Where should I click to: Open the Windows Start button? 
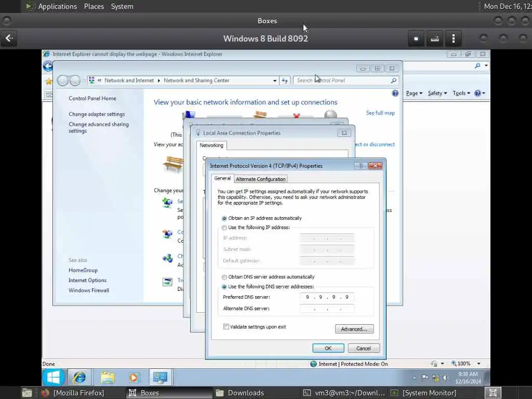click(54, 377)
